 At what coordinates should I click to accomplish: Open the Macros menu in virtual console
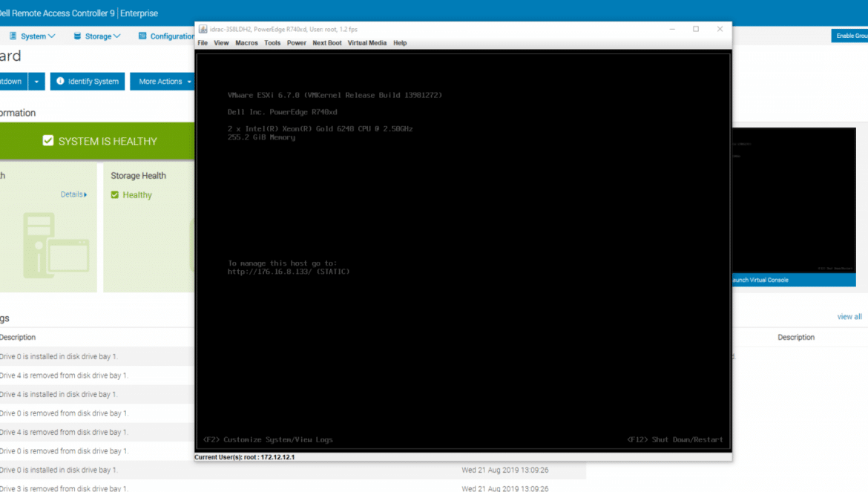246,42
